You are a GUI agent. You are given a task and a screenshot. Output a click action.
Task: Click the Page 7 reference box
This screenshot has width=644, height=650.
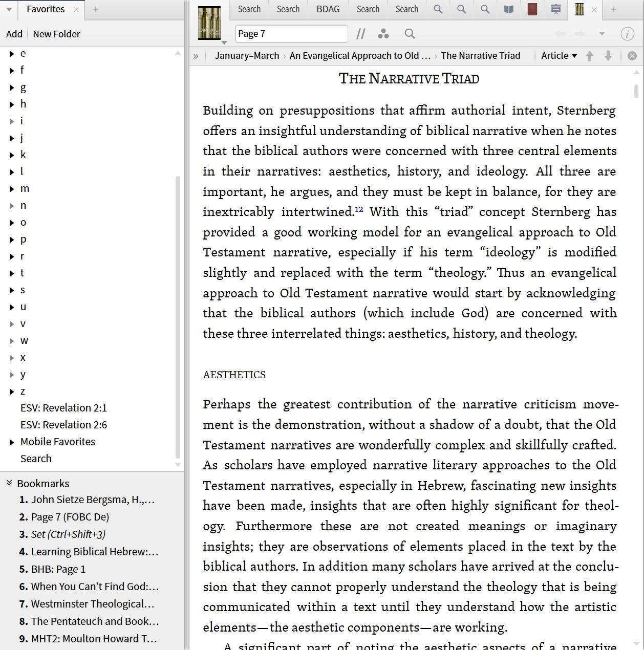coord(292,34)
